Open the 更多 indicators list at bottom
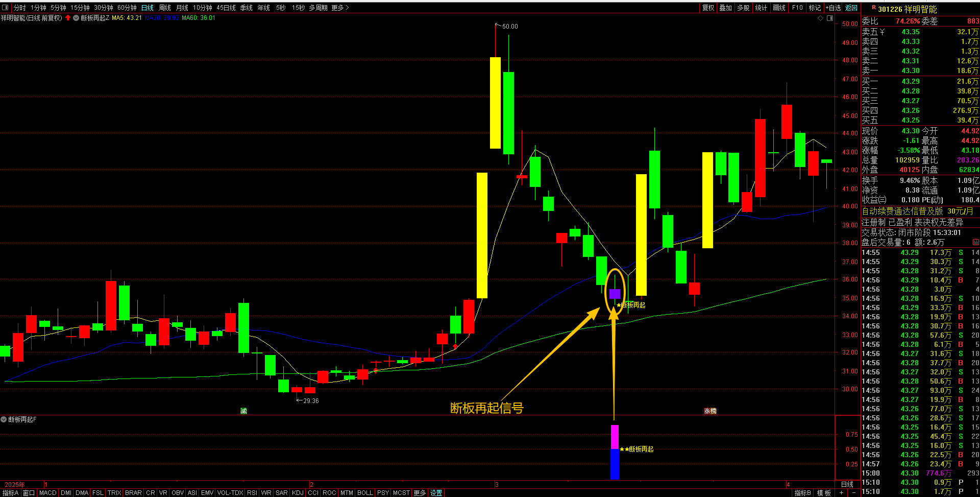Screen dimensions: 980x497 (420, 493)
